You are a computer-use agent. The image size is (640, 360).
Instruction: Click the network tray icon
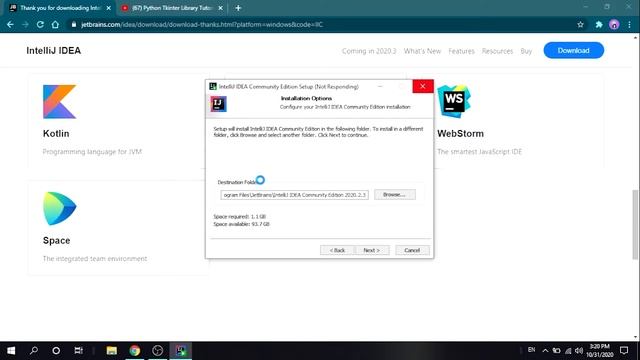(568, 351)
